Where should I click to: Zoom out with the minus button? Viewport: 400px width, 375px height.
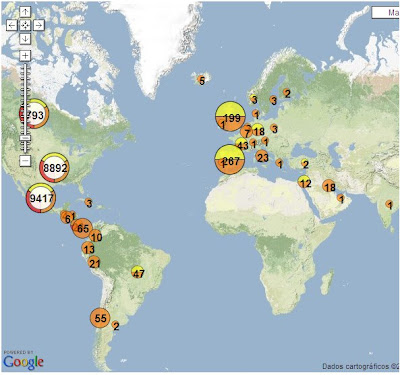point(25,161)
